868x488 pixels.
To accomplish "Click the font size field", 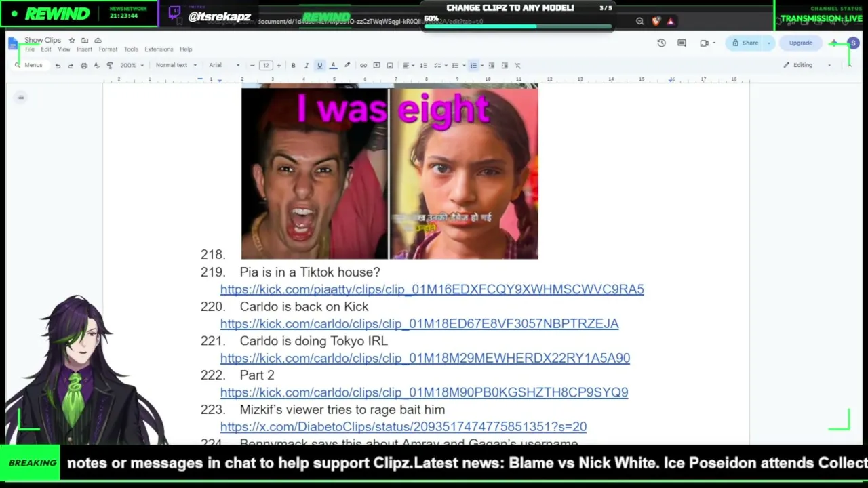I will point(265,66).
